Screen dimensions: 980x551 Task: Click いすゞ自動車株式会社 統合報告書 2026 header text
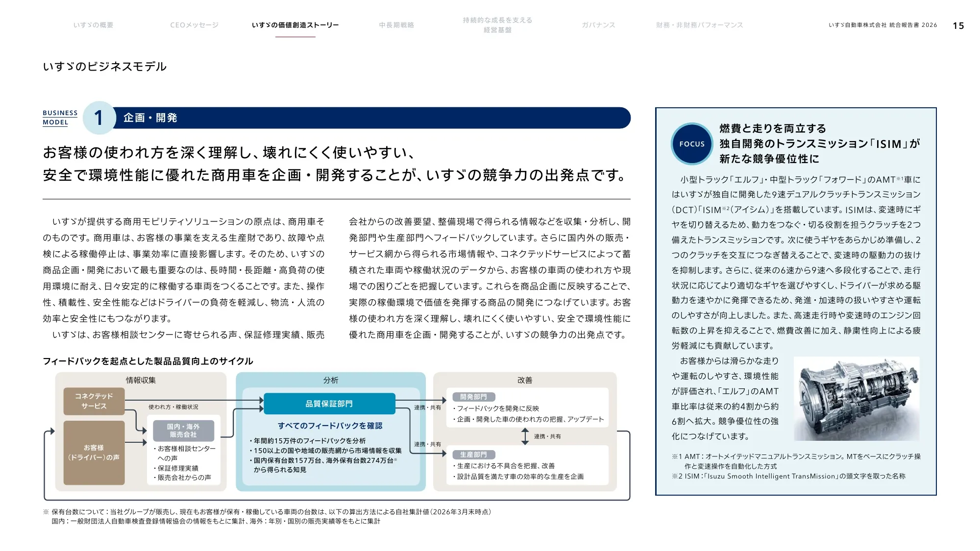[883, 25]
